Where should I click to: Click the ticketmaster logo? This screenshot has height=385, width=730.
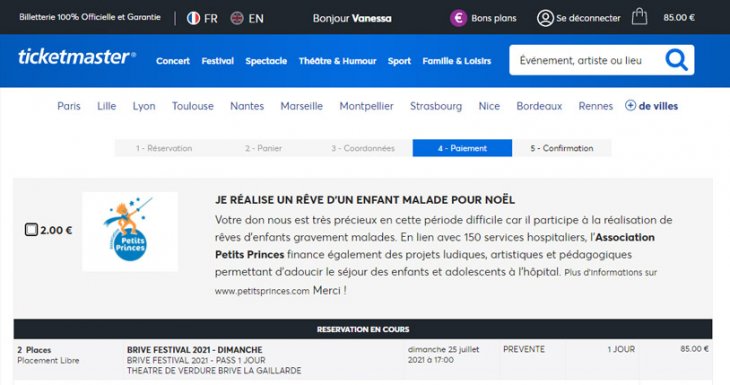pos(77,57)
